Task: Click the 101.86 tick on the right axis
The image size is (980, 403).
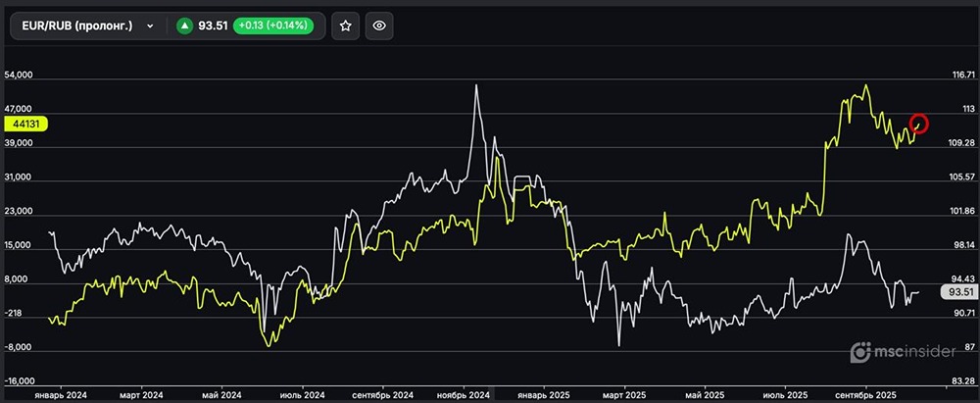Action: (962, 212)
